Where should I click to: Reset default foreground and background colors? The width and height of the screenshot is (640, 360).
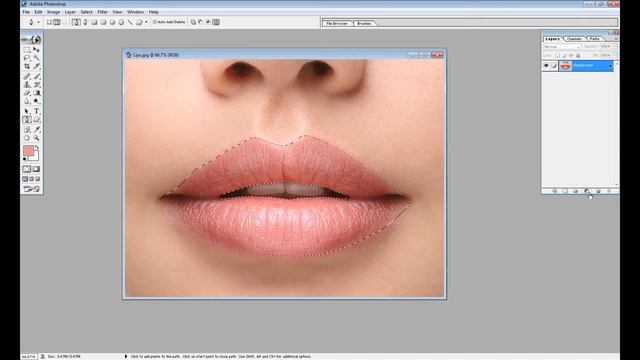tap(25, 159)
